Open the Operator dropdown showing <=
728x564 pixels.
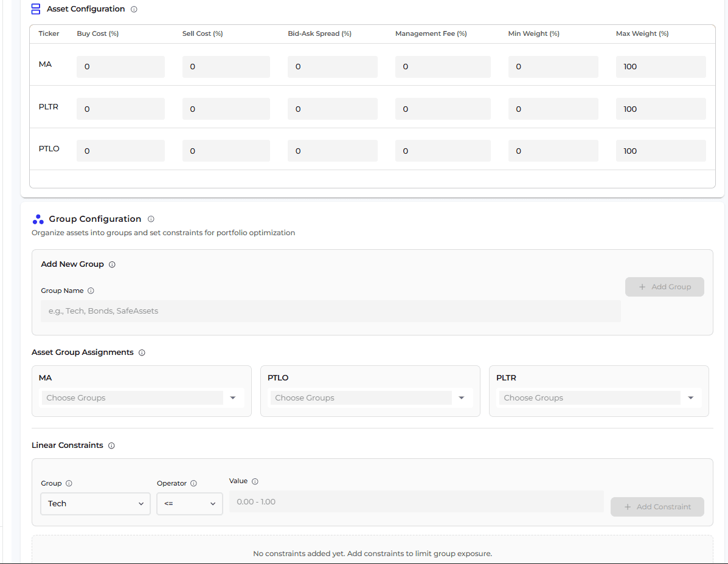pyautogui.click(x=190, y=504)
